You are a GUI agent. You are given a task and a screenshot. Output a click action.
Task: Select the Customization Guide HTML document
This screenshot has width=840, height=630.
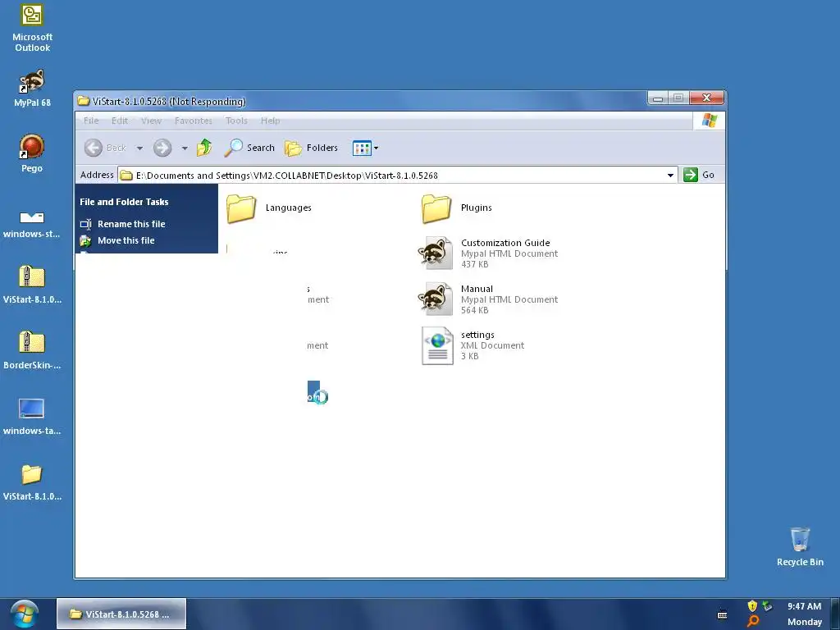click(487, 253)
